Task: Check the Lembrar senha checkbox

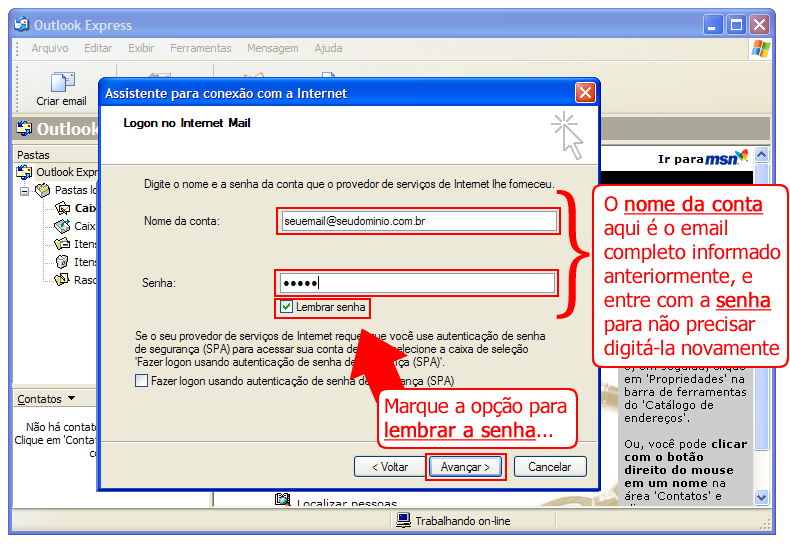Action: coord(286,307)
